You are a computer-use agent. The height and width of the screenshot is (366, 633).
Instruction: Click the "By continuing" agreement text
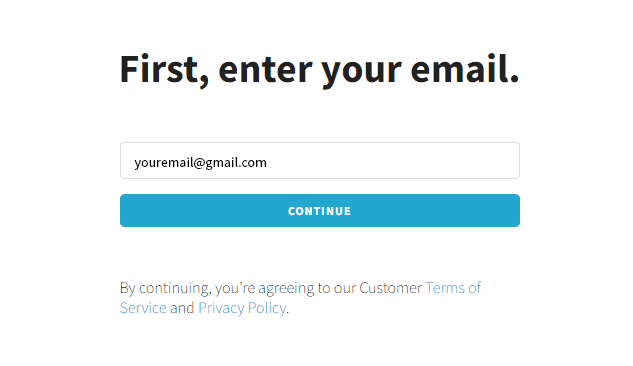tap(165, 288)
